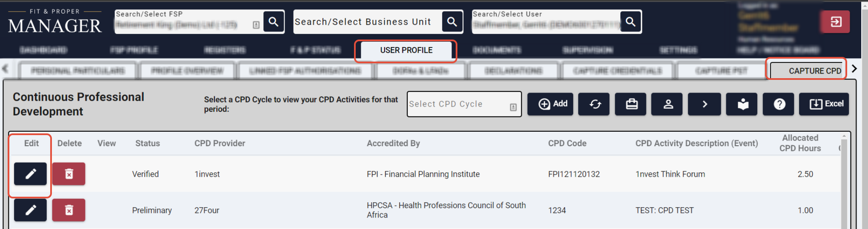Click the chevron-right button in CPD toolbar

[705, 104]
